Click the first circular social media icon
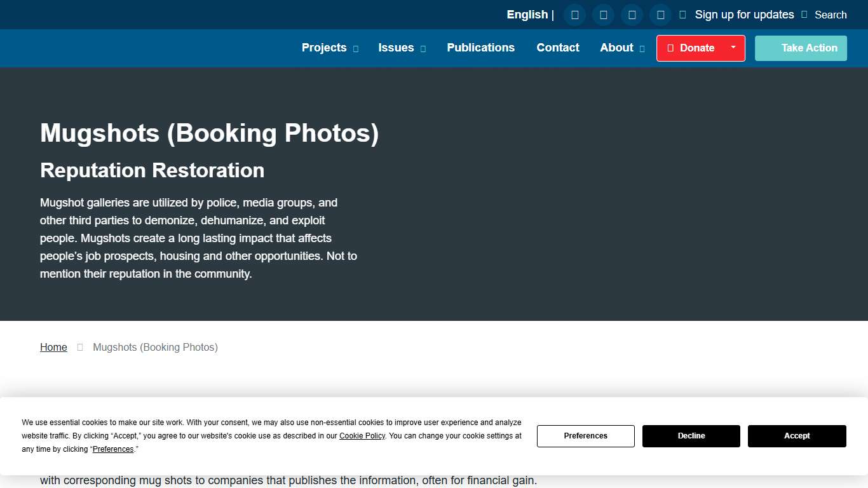Viewport: 868px width, 488px height. point(574,15)
